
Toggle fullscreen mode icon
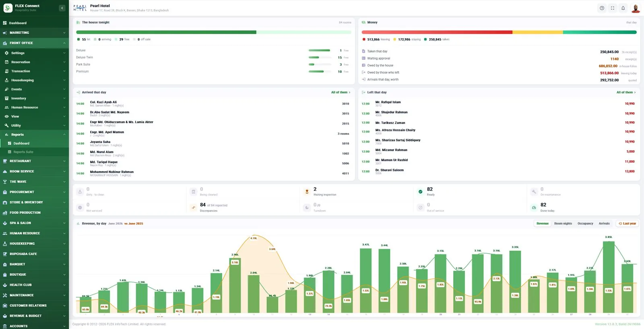(x=613, y=8)
